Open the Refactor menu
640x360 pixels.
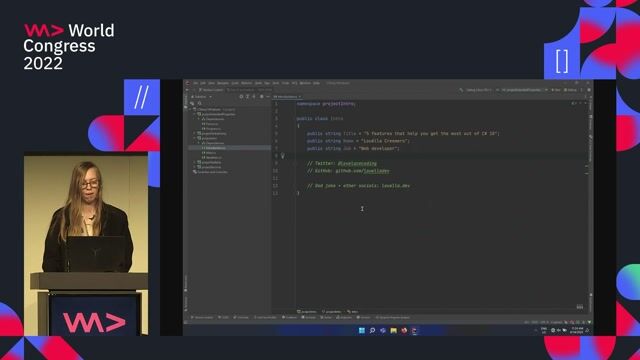pos(247,83)
